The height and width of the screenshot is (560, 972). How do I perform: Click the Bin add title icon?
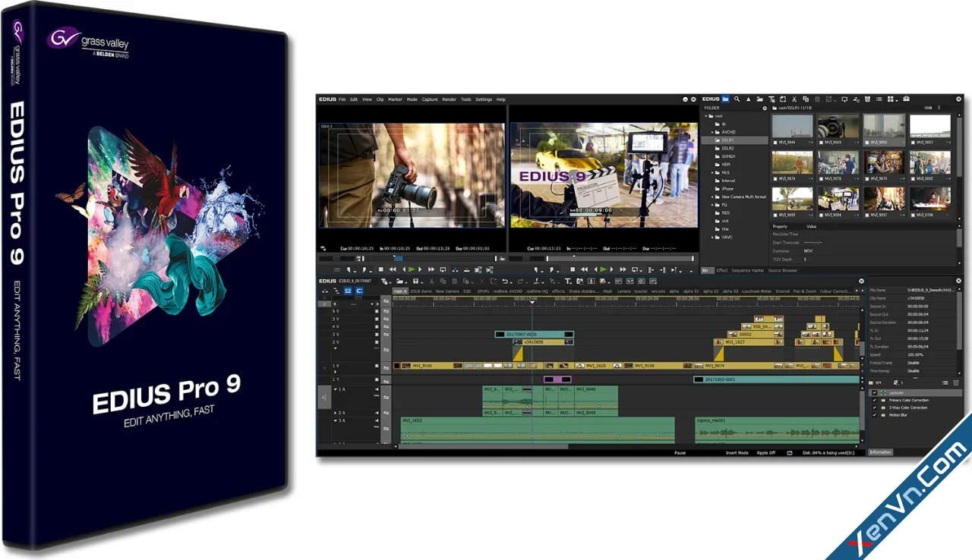(772, 99)
